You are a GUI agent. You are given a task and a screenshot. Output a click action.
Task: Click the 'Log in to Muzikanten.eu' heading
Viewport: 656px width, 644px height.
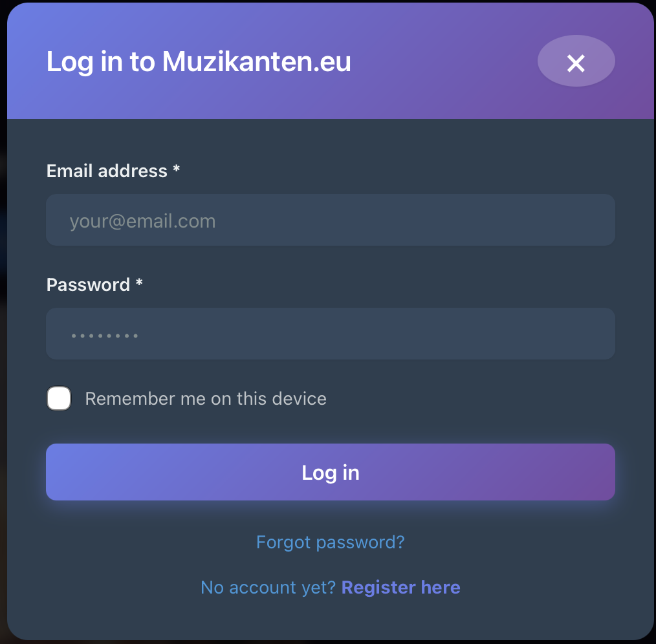pos(199,62)
